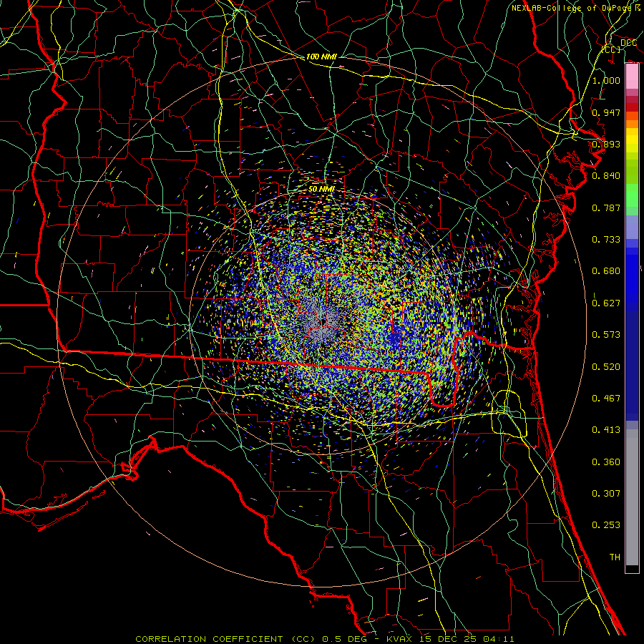644x644 pixels.
Task: Click the Correlation Coefficient caption at bottom
Action: click(324, 639)
